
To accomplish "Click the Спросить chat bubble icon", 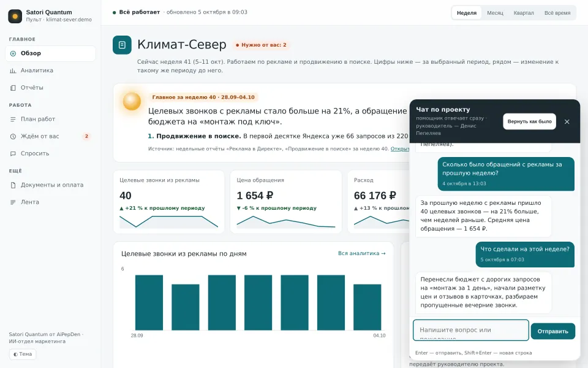I will pos(13,153).
